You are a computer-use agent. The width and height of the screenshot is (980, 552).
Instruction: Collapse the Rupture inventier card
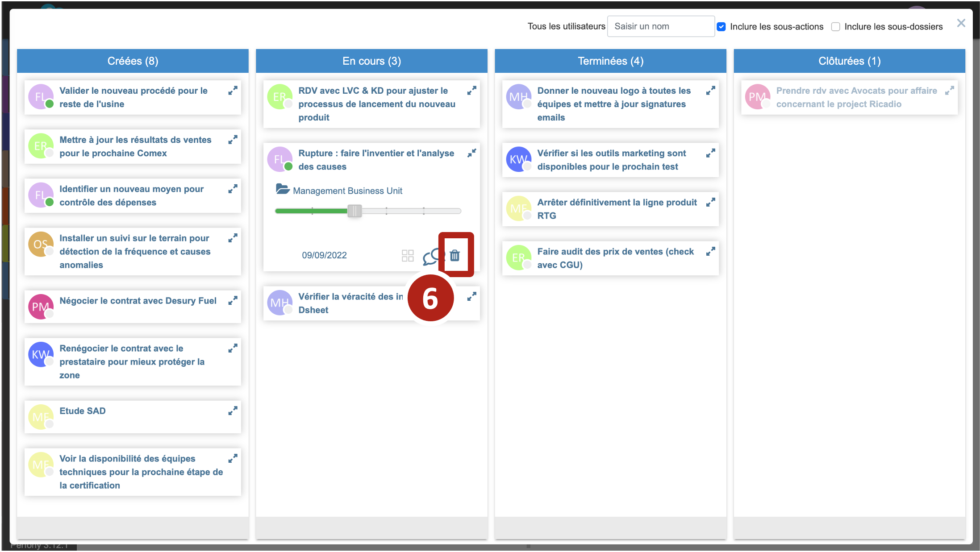click(x=471, y=153)
